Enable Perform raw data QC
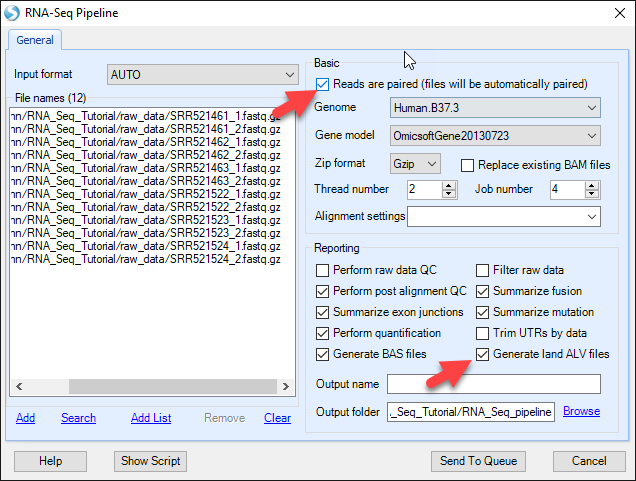 (x=322, y=271)
